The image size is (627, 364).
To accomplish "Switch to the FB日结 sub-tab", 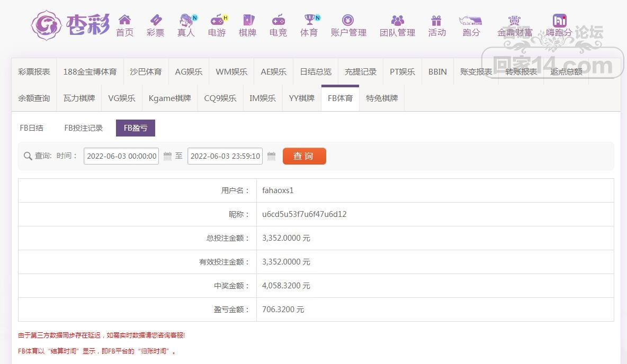I will pyautogui.click(x=32, y=128).
